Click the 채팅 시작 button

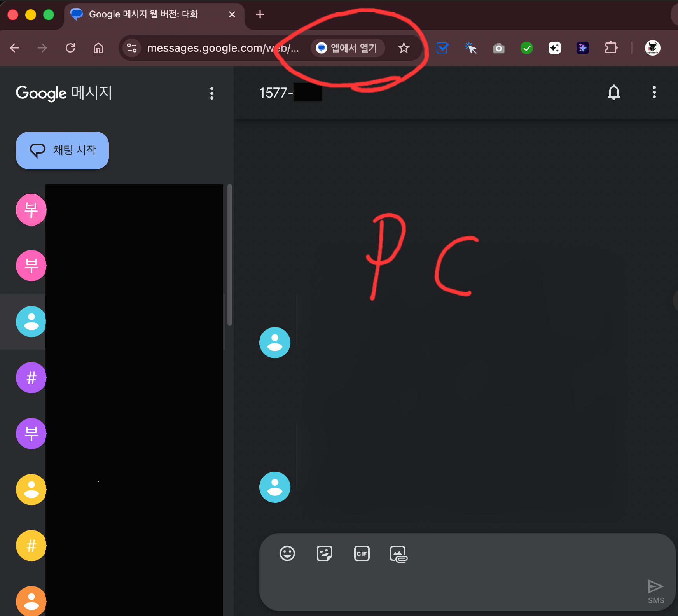click(x=62, y=150)
